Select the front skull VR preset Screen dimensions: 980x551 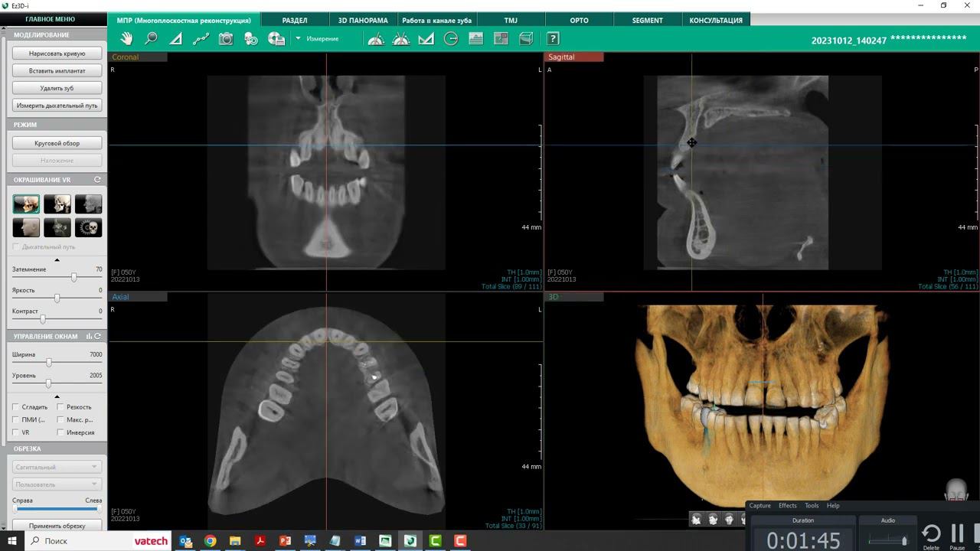pyautogui.click(x=88, y=227)
